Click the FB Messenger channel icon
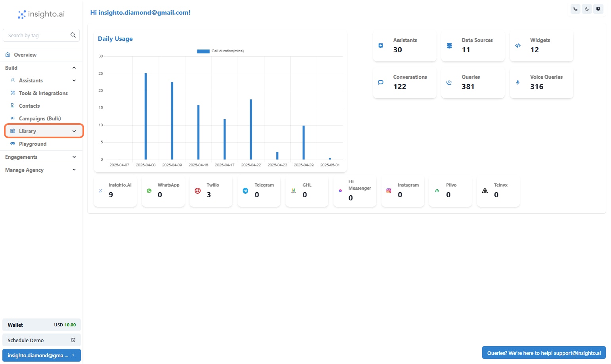Screen dimensions: 611x364 pos(340,191)
